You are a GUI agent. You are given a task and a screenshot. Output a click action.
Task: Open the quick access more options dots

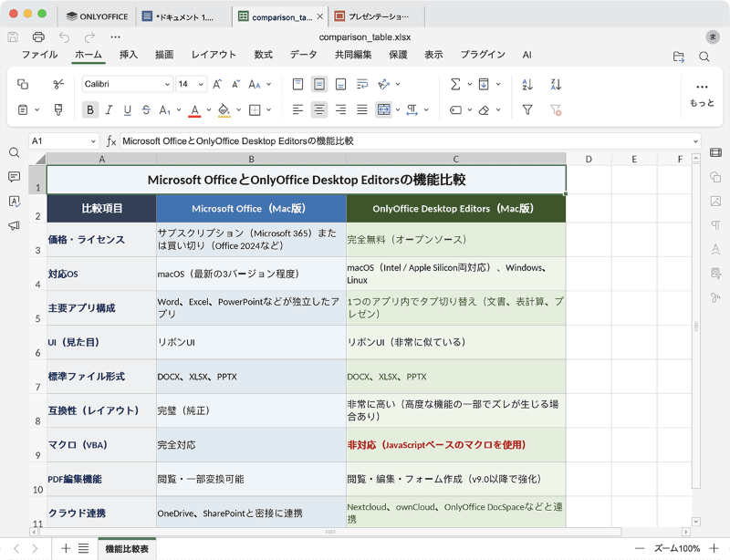116,36
